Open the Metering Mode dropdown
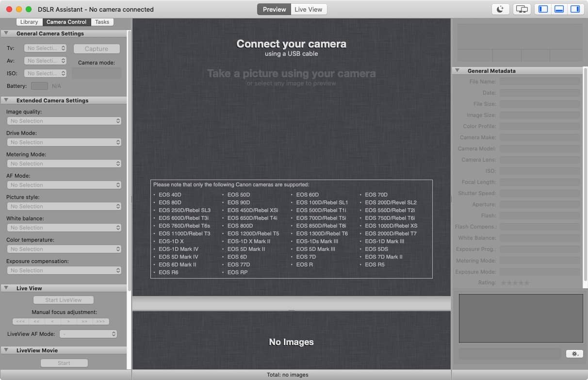This screenshot has width=588, height=380. tap(64, 164)
